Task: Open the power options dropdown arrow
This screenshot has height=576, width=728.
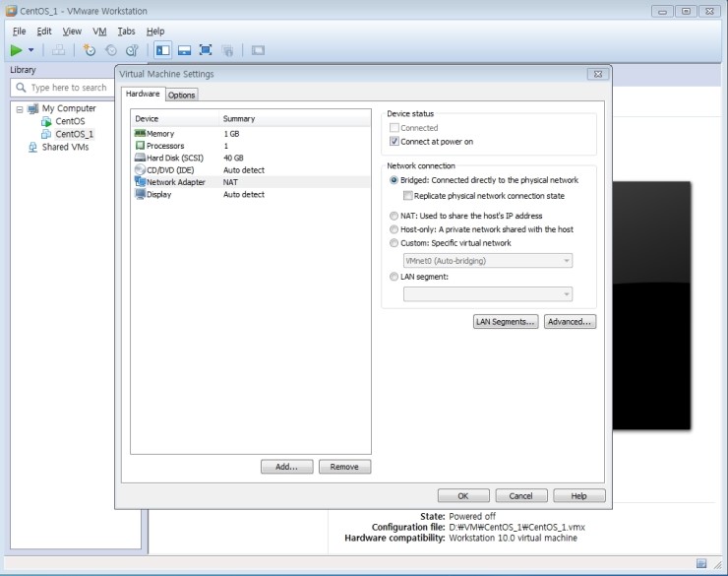Action: pos(31,50)
